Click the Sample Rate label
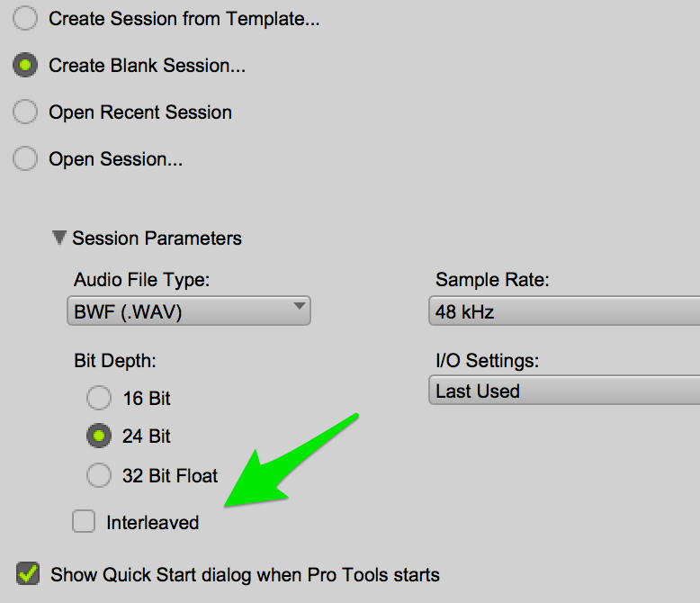This screenshot has width=700, height=603. click(x=492, y=280)
